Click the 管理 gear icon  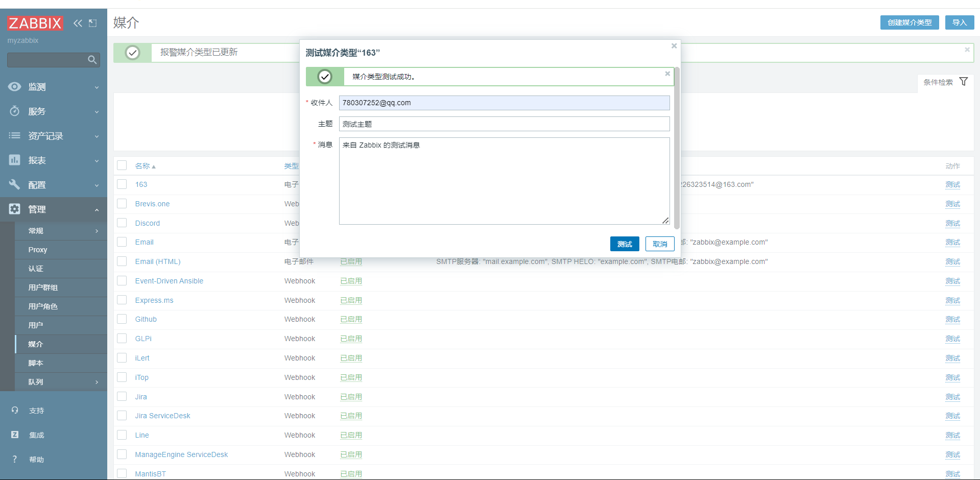14,209
